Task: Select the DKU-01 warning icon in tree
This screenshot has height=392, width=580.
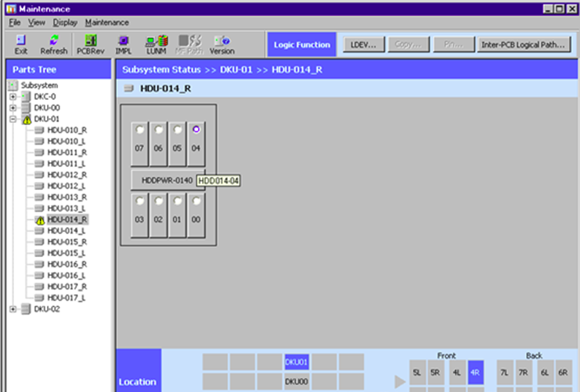Action: [x=27, y=119]
